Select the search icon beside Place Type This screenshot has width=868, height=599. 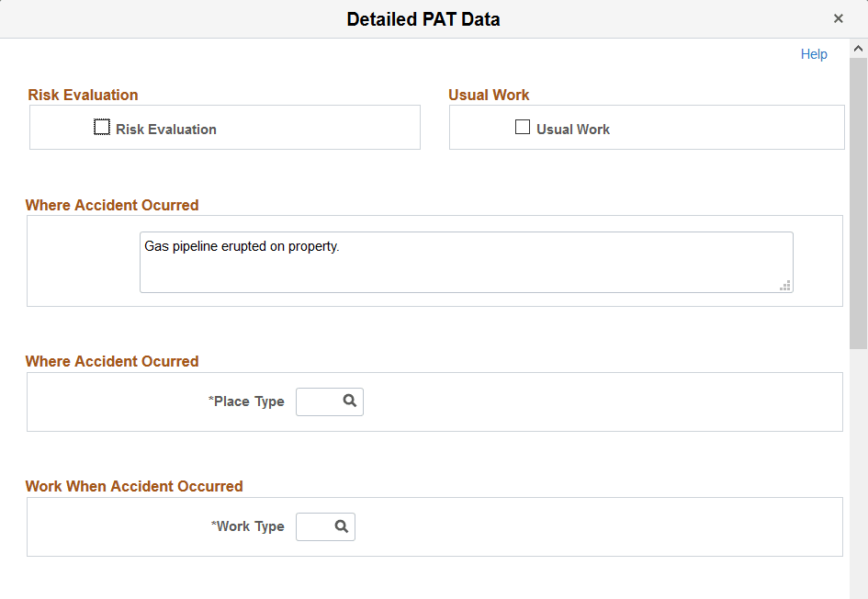(x=351, y=401)
